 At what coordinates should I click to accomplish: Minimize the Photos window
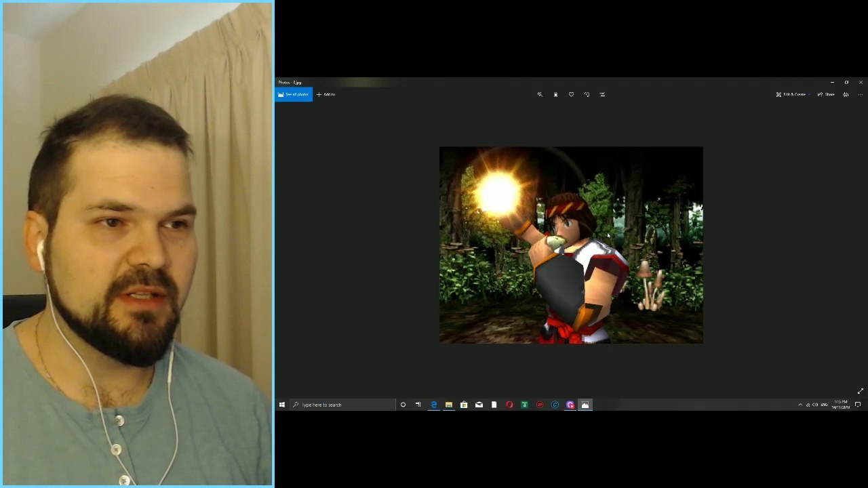(x=832, y=83)
